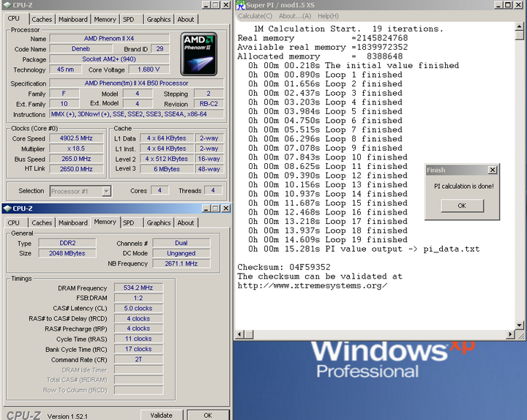
Task: Click the Loop 19 finished line
Action: coord(328,240)
